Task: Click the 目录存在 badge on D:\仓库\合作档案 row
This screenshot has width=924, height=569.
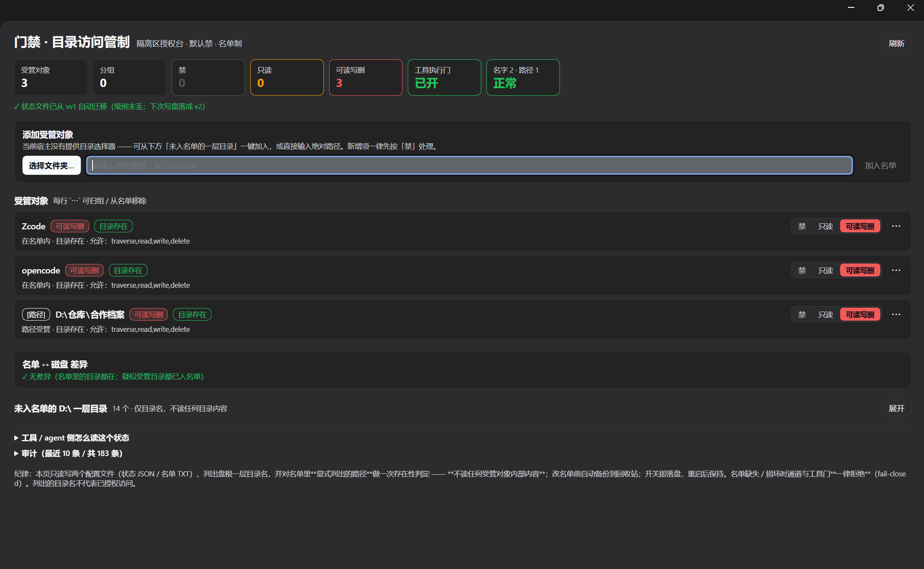Action: coord(192,315)
